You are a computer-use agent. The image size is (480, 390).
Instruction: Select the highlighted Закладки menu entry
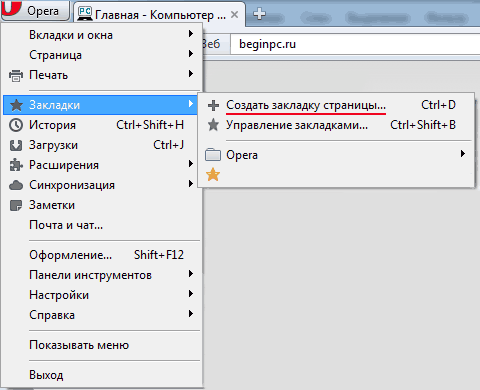click(x=100, y=105)
